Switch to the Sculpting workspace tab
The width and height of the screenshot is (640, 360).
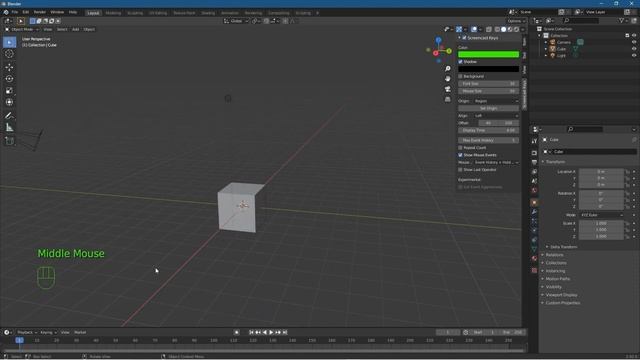tap(135, 13)
